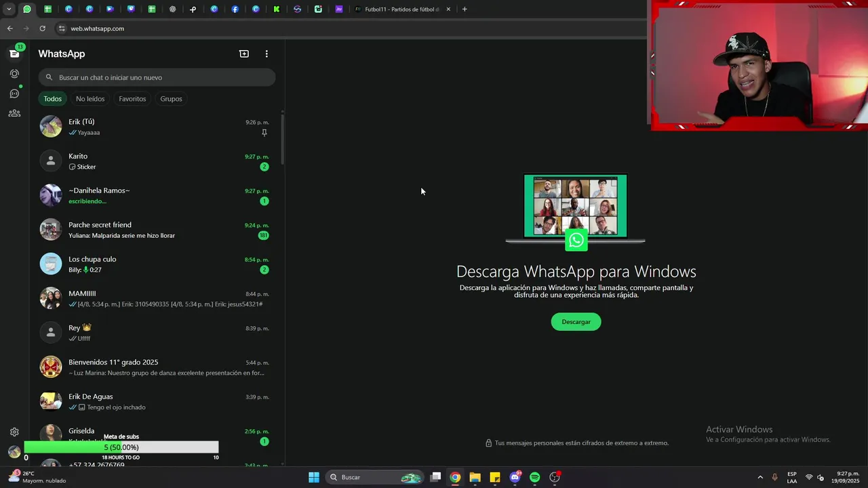Click the pin icon on Erik (Tú) chat
Image resolution: width=868 pixels, height=488 pixels.
click(264, 133)
